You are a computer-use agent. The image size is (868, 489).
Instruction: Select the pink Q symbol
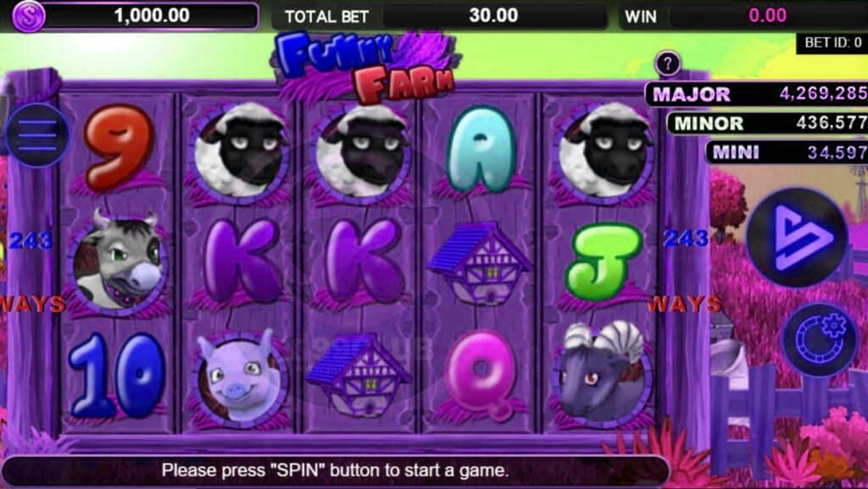(481, 374)
